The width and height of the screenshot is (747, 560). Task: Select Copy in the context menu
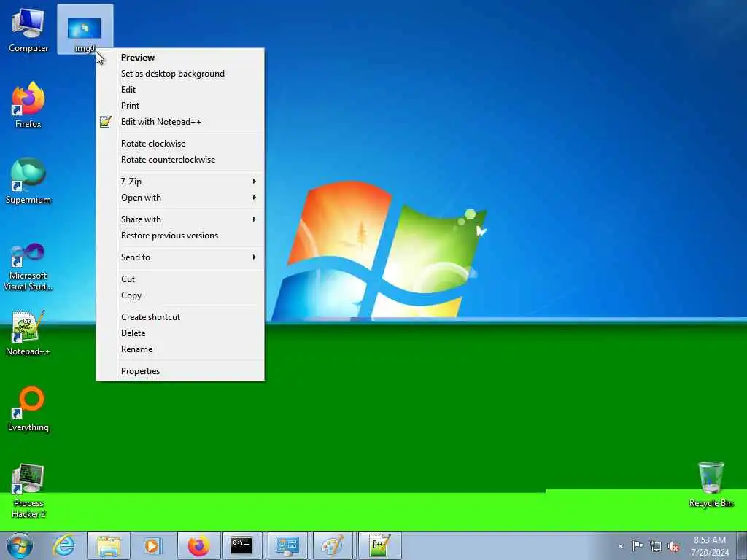click(x=180, y=295)
